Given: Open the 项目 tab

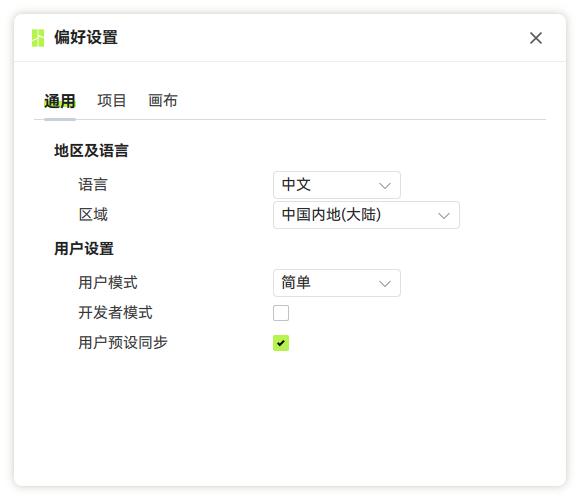Looking at the screenshot, I should click(x=111, y=101).
